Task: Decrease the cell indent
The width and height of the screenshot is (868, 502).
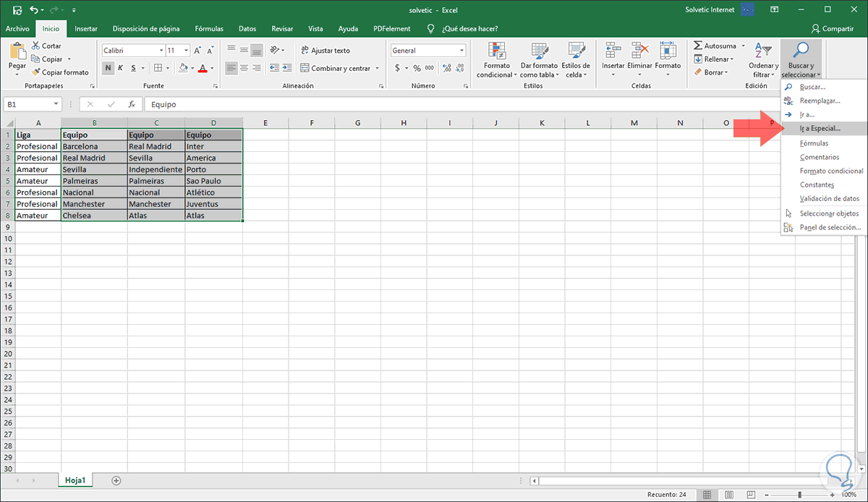Action: [273, 68]
